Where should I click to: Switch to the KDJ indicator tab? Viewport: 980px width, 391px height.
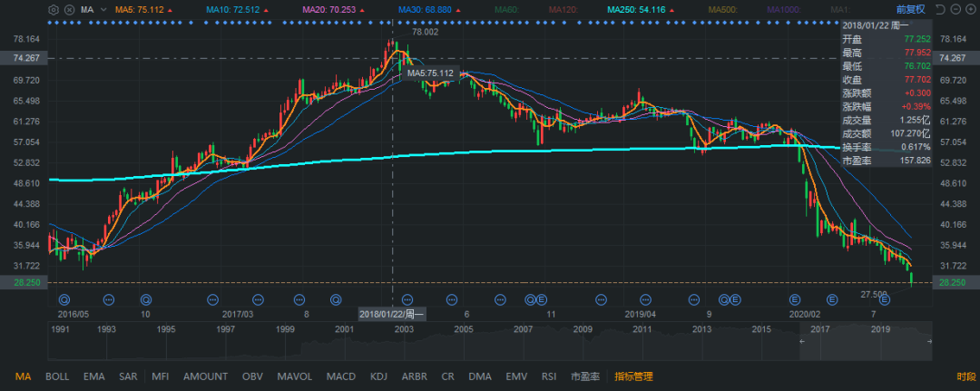tap(378, 376)
